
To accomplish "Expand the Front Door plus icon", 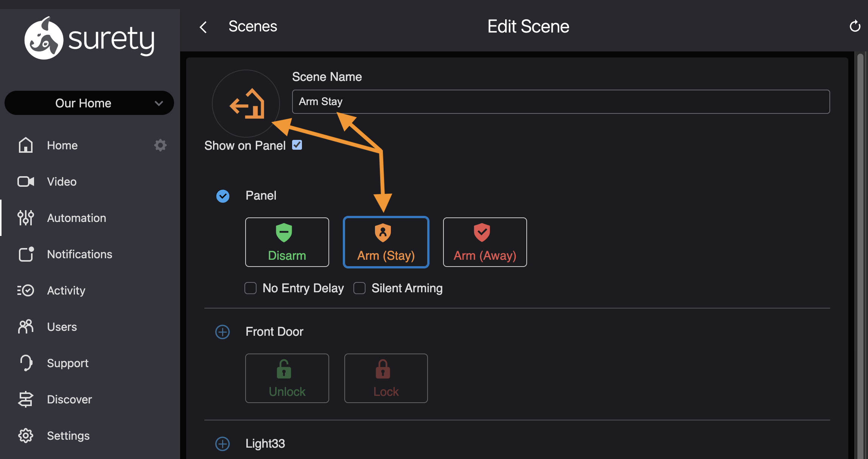I will 222,332.
